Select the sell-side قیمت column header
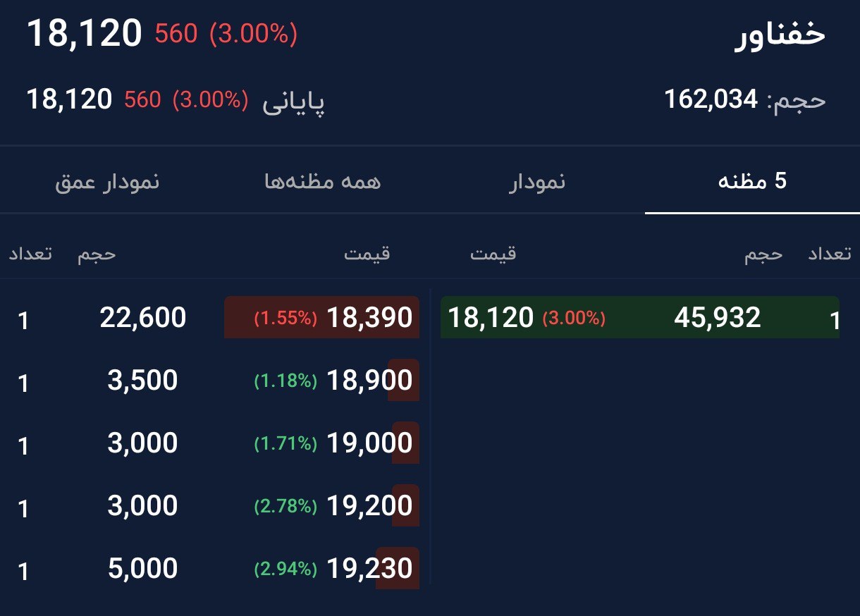Image resolution: width=860 pixels, height=616 pixels. (x=367, y=254)
